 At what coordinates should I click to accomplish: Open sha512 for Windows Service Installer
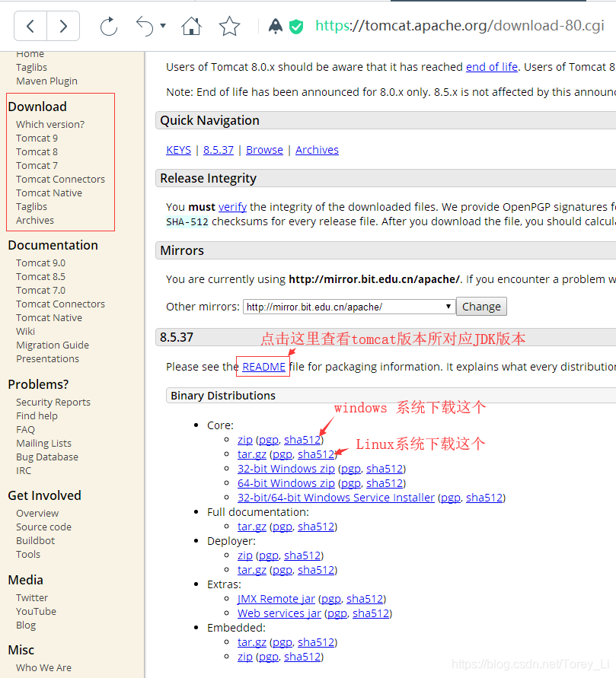484,498
